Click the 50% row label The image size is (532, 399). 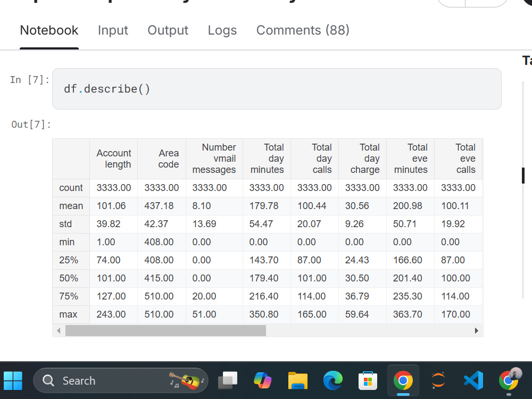point(69,278)
